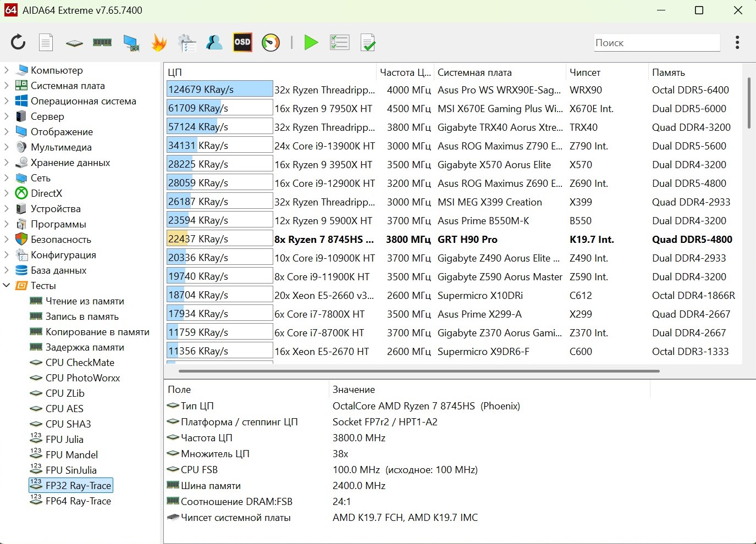Click the horizontal scrollbar of results table
The image size is (756, 544).
tap(418, 371)
